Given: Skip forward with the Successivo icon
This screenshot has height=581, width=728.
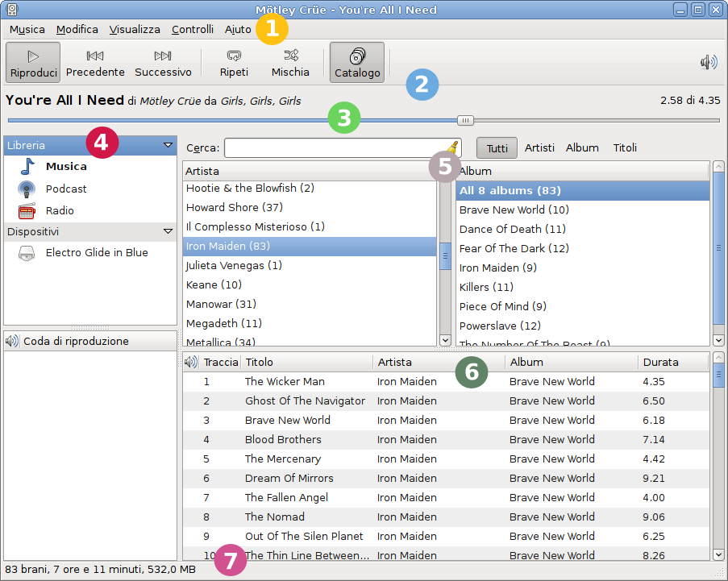Looking at the screenshot, I should [x=163, y=56].
